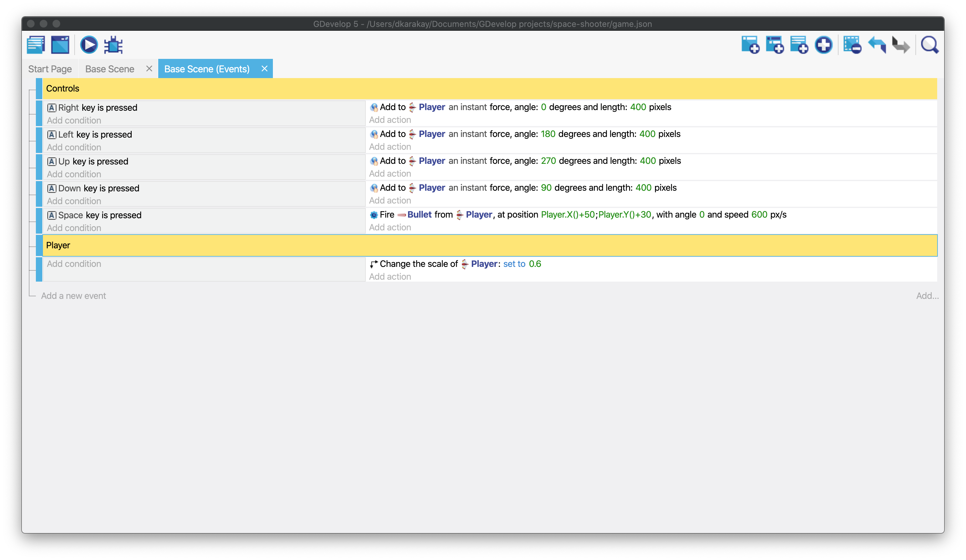
Task: Open the project manager panel icon
Action: point(36,45)
